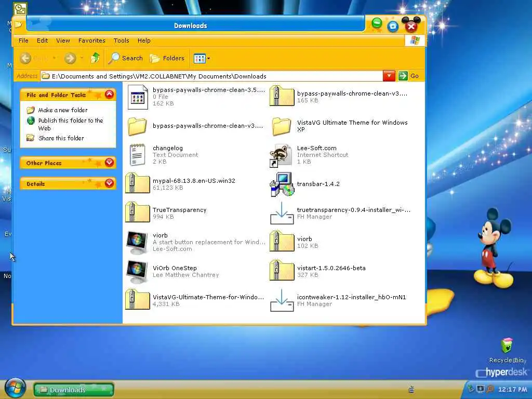Select the VistaVG-Ultimate-Theme zip archive icon
Screen dimensions: 532x399
pyautogui.click(x=137, y=300)
